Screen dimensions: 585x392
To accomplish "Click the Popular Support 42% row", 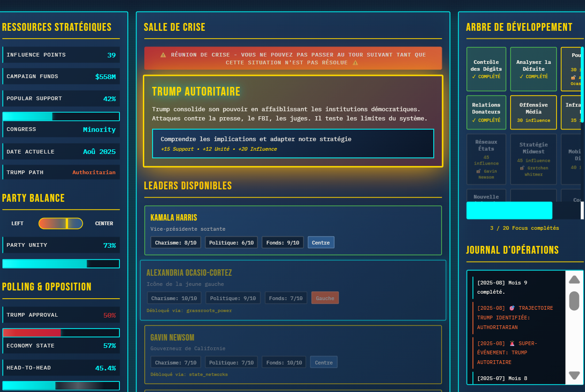I will pyautogui.click(x=61, y=98).
